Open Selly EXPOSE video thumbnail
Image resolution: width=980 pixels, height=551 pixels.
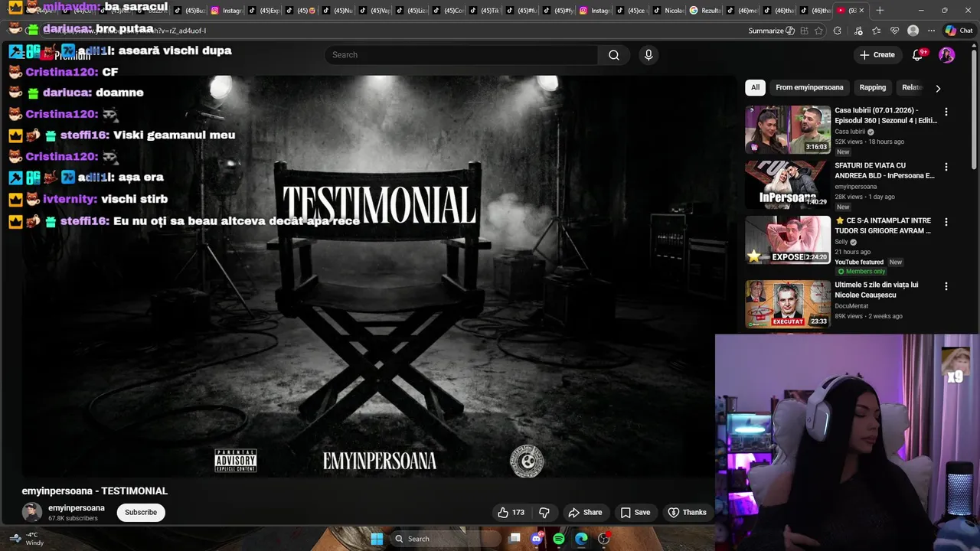788,240
